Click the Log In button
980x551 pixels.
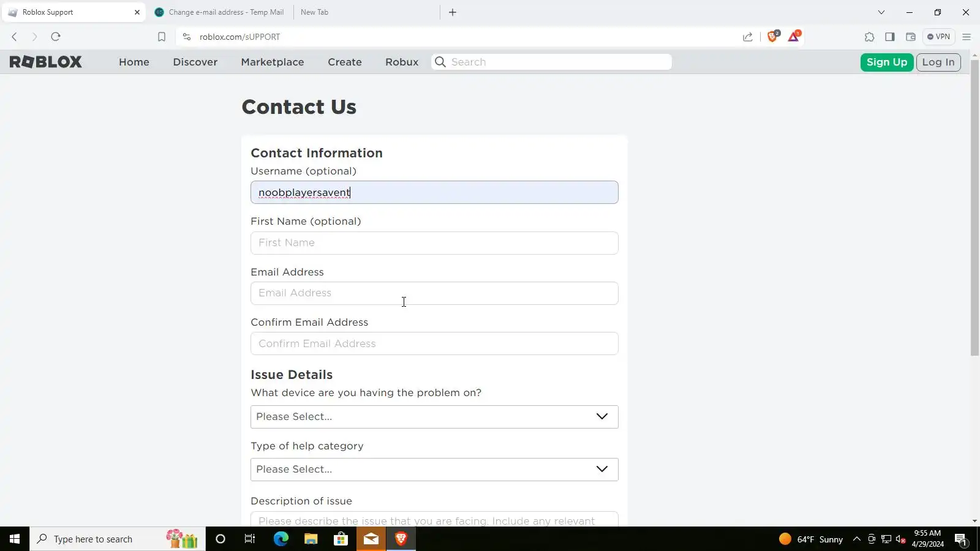tap(938, 62)
